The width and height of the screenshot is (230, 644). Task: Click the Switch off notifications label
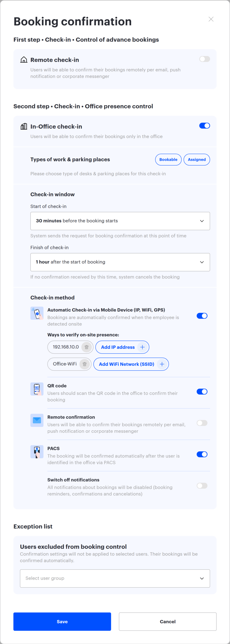[x=73, y=480]
